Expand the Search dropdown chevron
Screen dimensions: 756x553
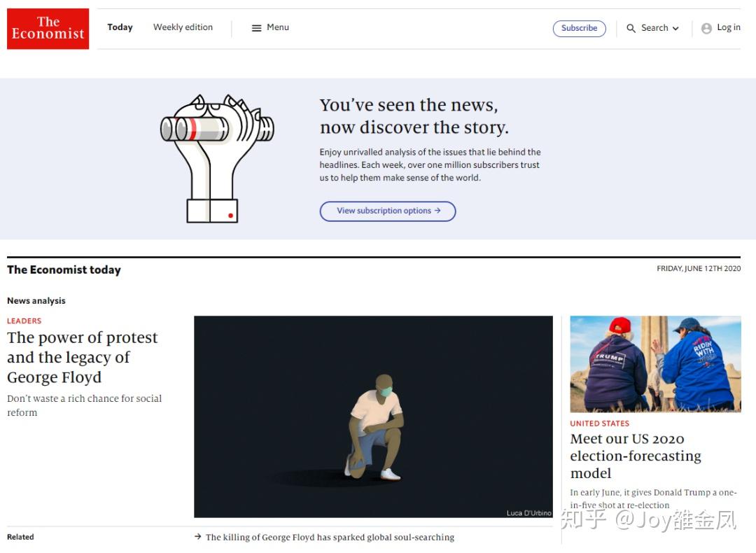[x=675, y=29]
